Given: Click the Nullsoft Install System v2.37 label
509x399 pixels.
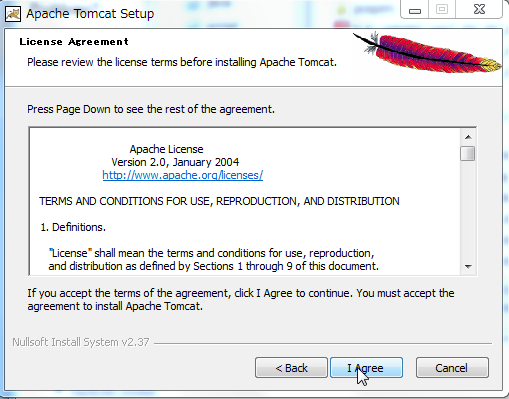Looking at the screenshot, I should coord(81,342).
